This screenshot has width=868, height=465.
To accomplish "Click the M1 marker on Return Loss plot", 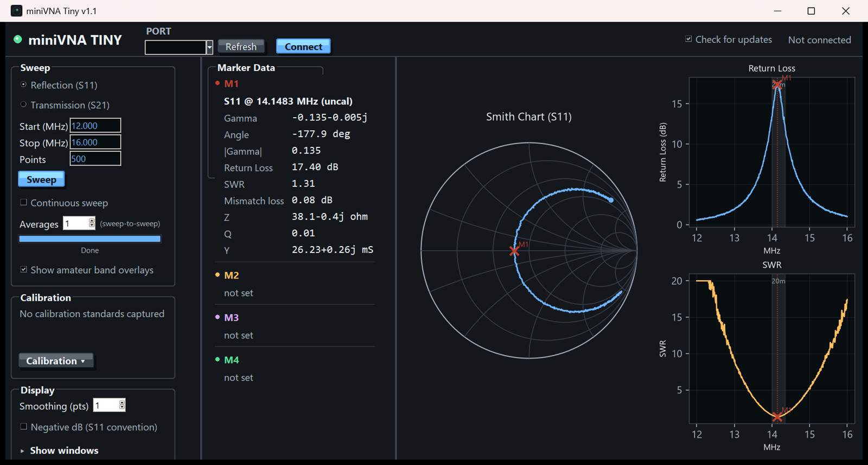I will pyautogui.click(x=777, y=85).
